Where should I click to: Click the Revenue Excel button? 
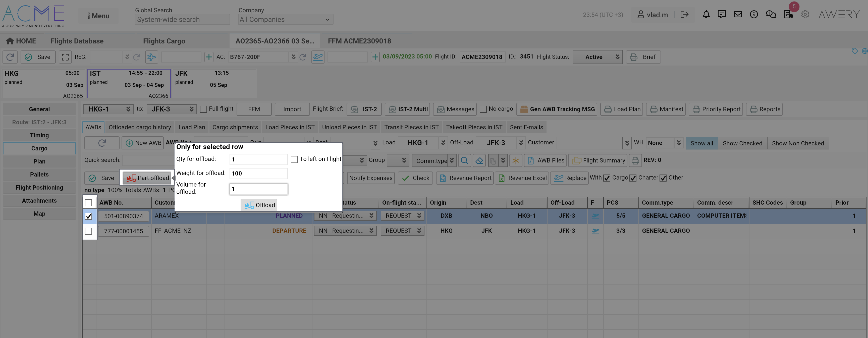point(522,178)
